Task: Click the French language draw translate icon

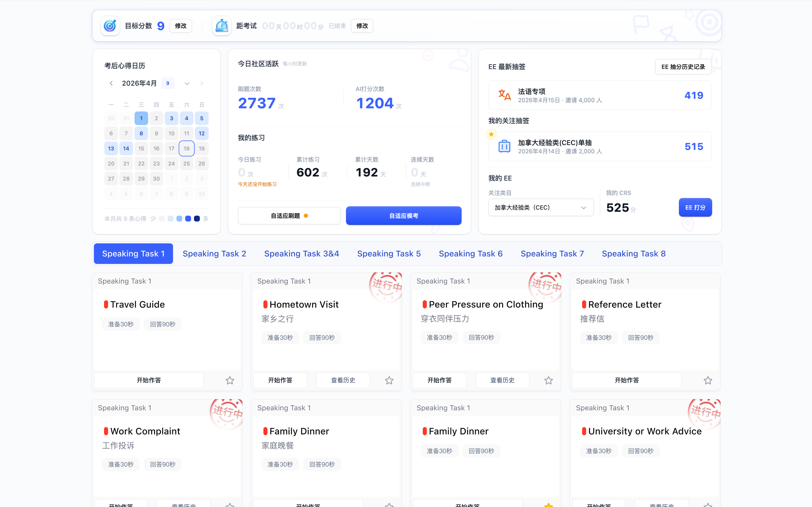Action: [x=504, y=95]
